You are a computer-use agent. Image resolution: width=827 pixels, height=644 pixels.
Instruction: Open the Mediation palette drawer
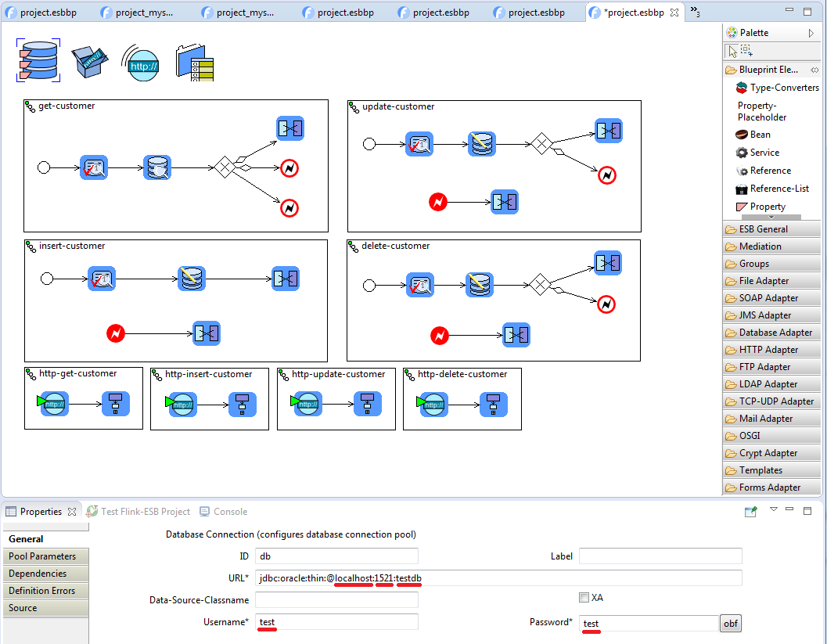(x=760, y=246)
